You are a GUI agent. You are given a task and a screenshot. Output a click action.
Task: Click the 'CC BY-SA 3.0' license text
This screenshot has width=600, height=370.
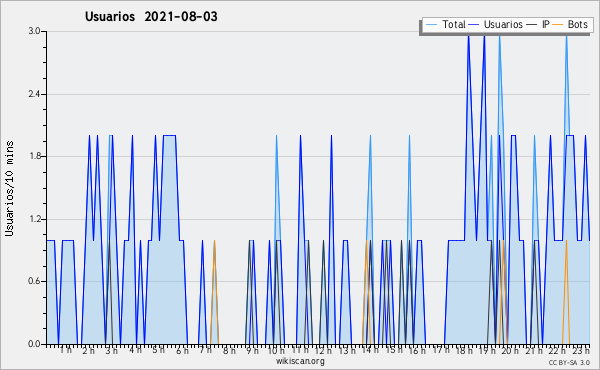click(x=569, y=362)
